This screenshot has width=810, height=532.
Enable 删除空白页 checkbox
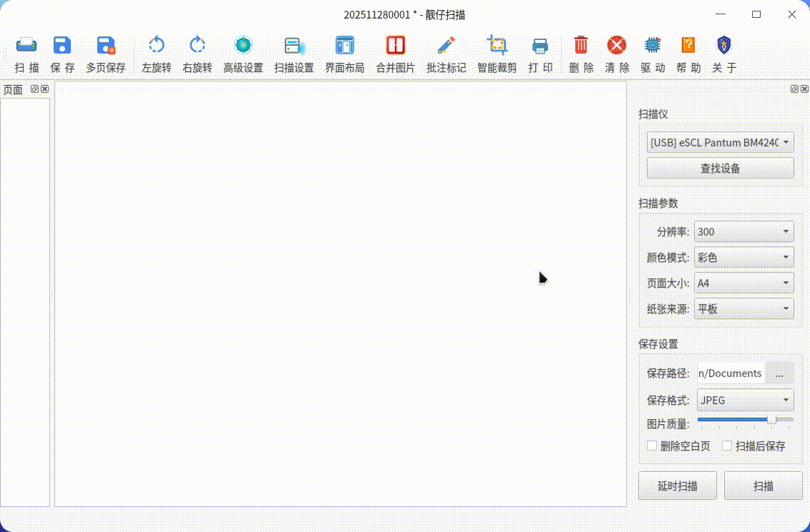click(652, 445)
